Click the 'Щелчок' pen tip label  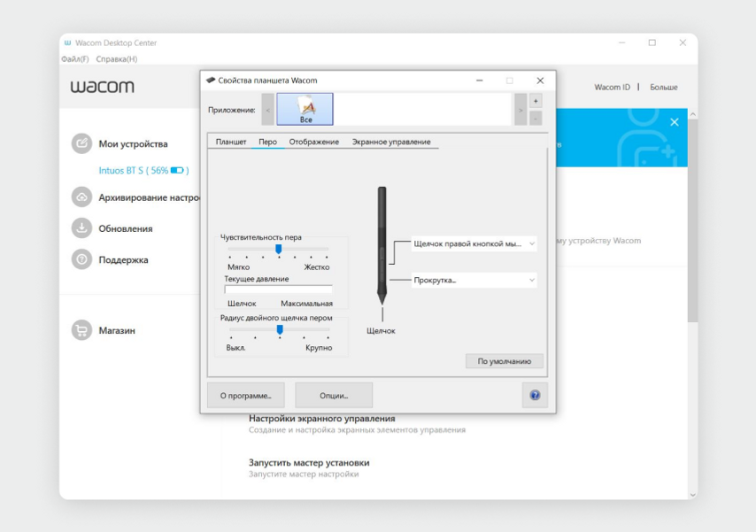point(381,331)
